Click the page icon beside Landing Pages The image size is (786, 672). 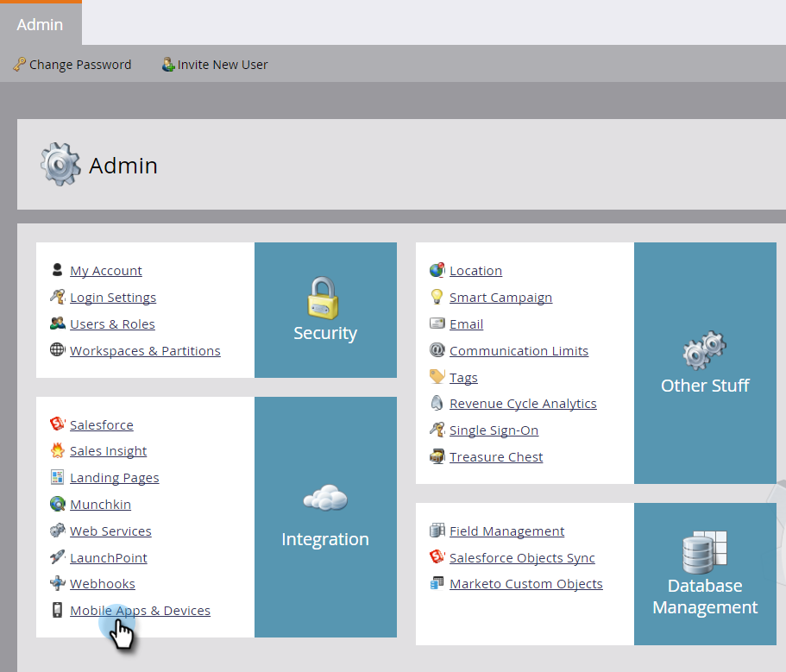pyautogui.click(x=57, y=476)
